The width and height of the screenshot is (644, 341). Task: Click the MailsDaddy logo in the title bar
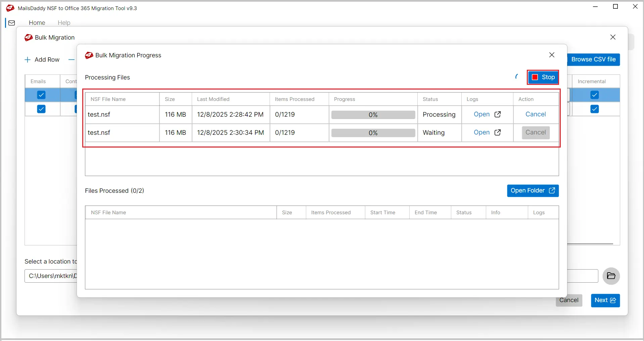[10, 8]
